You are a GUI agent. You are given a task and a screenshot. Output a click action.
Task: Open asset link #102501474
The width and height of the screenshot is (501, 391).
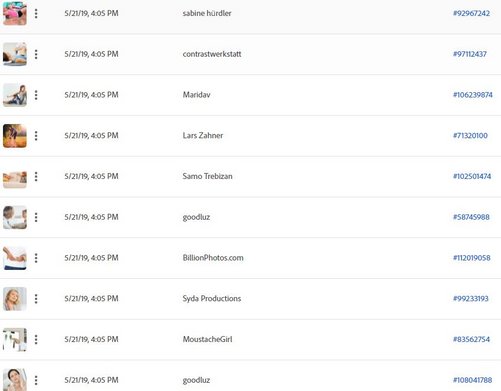pos(472,176)
